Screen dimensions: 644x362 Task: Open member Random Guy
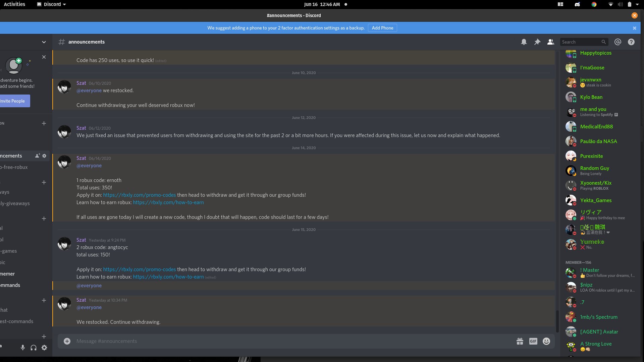click(x=600, y=171)
